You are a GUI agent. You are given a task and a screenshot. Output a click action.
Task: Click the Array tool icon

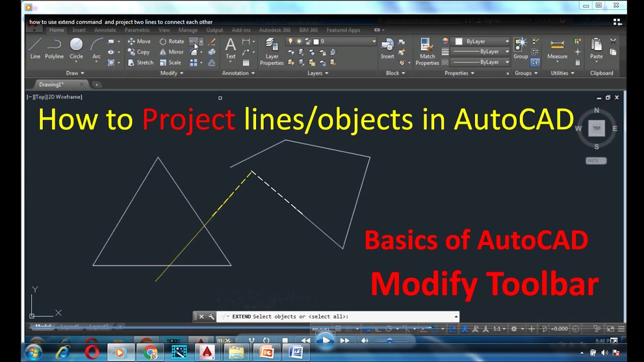(194, 62)
